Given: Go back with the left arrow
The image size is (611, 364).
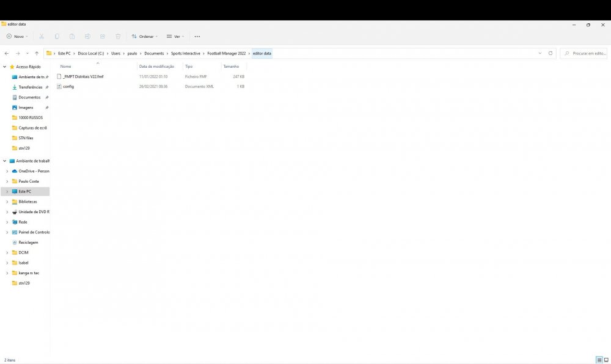Looking at the screenshot, I should point(7,53).
